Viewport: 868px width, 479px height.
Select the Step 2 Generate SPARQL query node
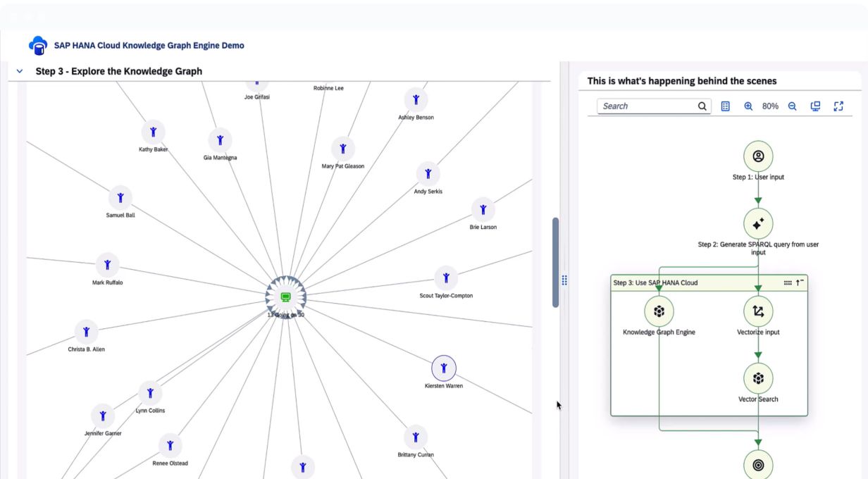point(758,223)
